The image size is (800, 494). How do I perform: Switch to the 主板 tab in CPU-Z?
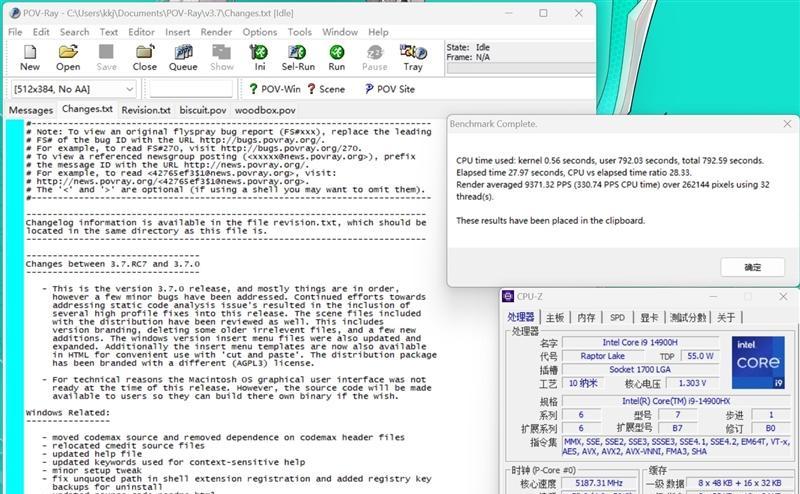[555, 317]
